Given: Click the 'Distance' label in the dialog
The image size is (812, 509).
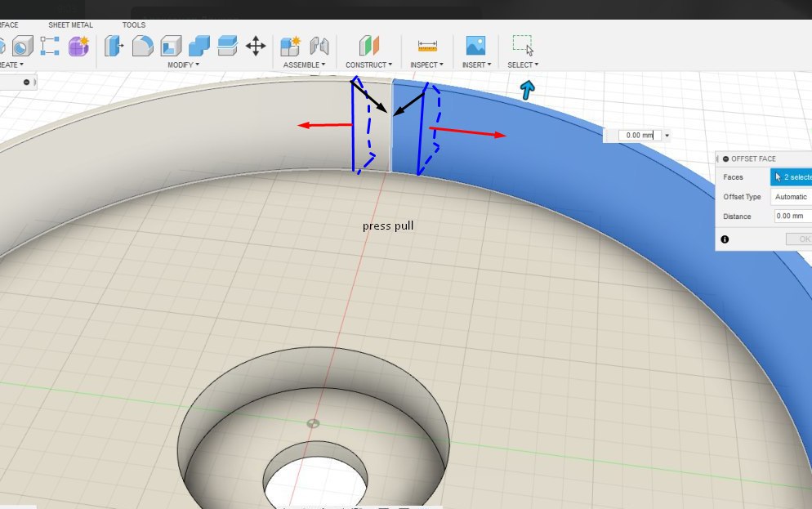Looking at the screenshot, I should (x=737, y=217).
